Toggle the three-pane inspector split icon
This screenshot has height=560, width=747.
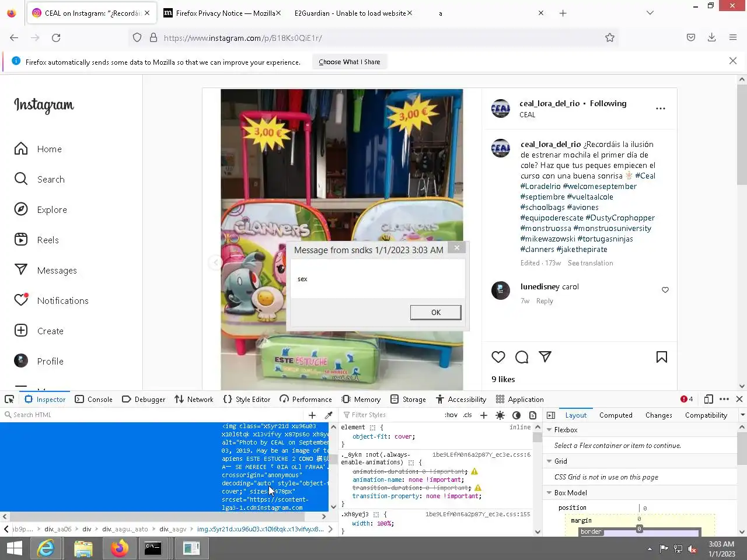(x=551, y=415)
